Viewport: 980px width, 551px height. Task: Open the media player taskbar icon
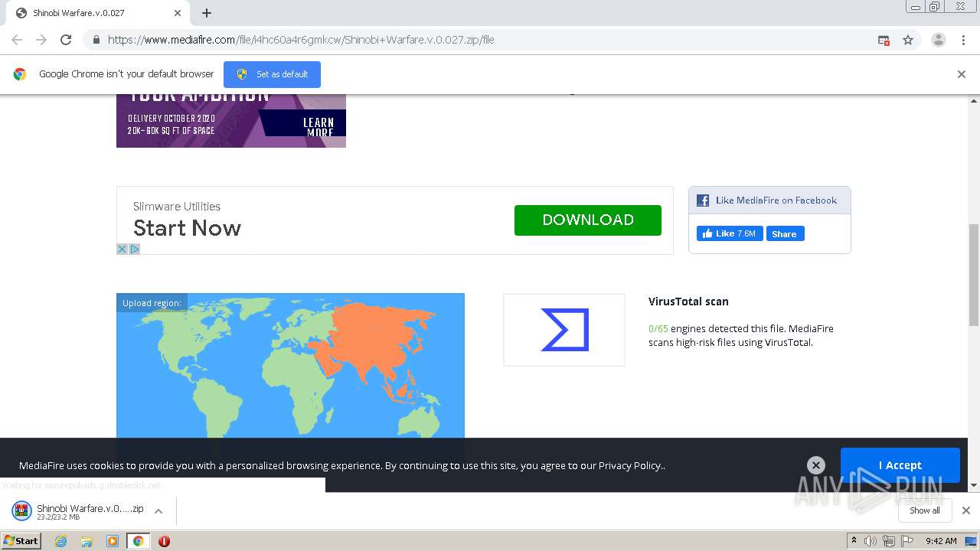tap(113, 541)
